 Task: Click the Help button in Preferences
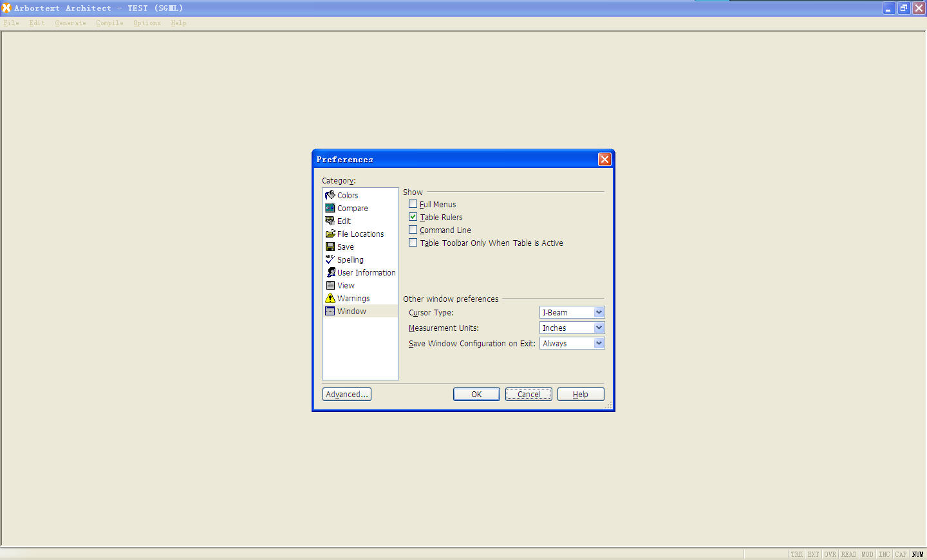pos(581,394)
